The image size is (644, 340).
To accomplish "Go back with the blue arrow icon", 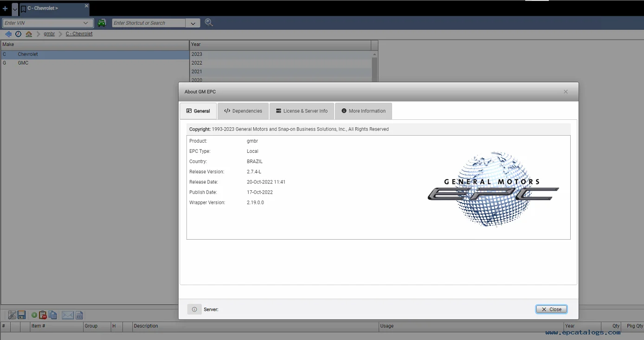I will point(8,34).
